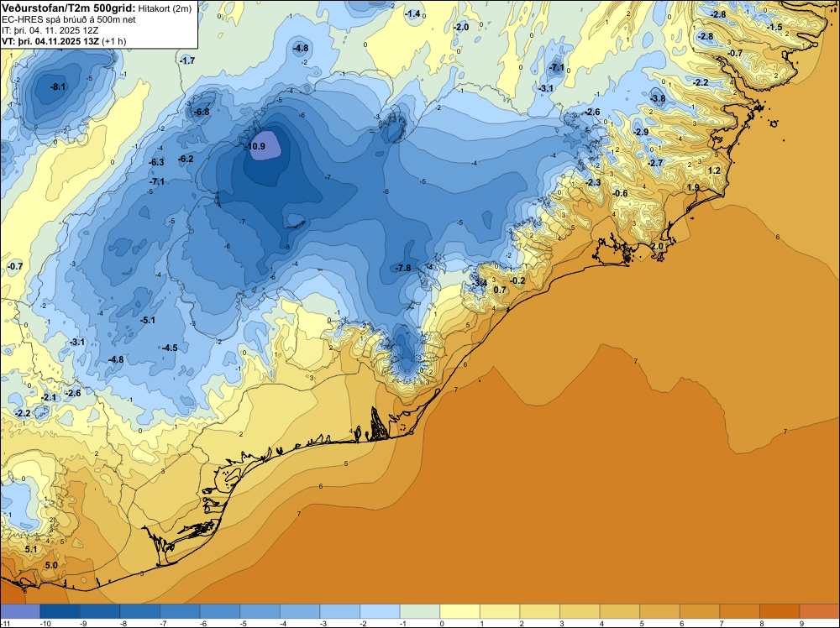Click the purple legend swatch left of -10
The width and height of the screenshot is (840, 628).
20,611
